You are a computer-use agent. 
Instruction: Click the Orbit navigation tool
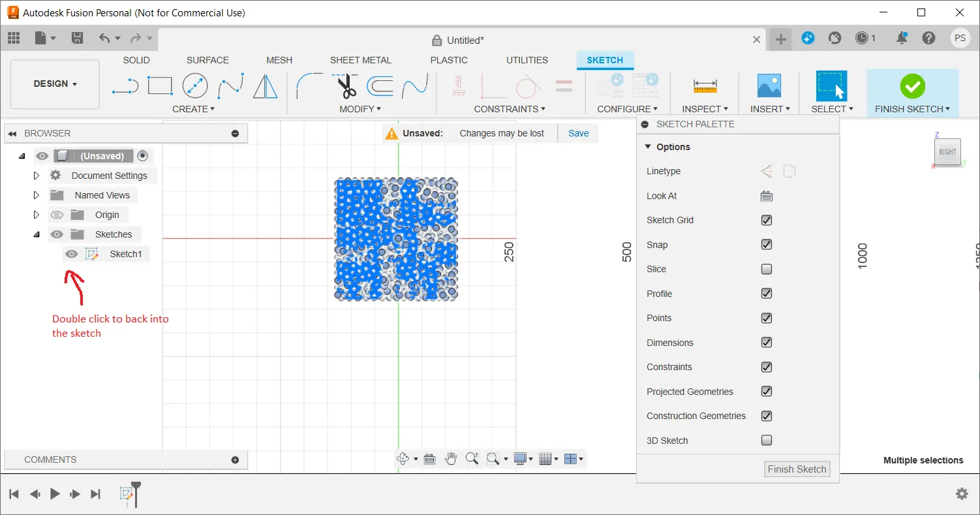tap(404, 459)
